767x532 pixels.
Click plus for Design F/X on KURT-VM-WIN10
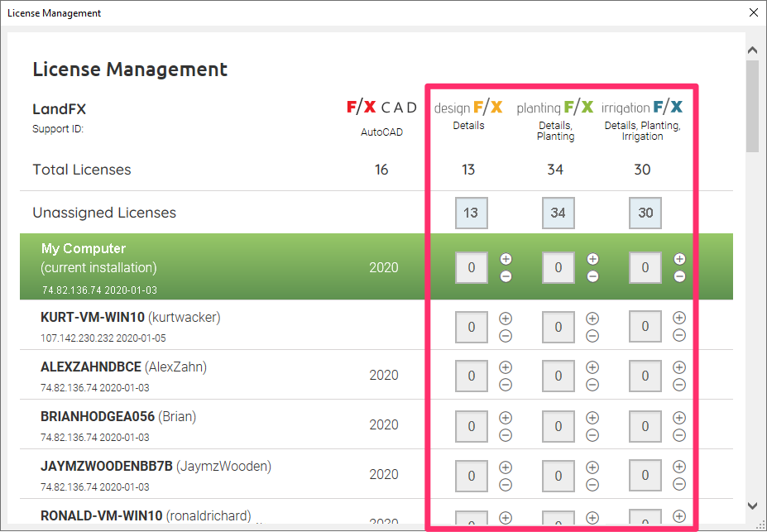[506, 319]
